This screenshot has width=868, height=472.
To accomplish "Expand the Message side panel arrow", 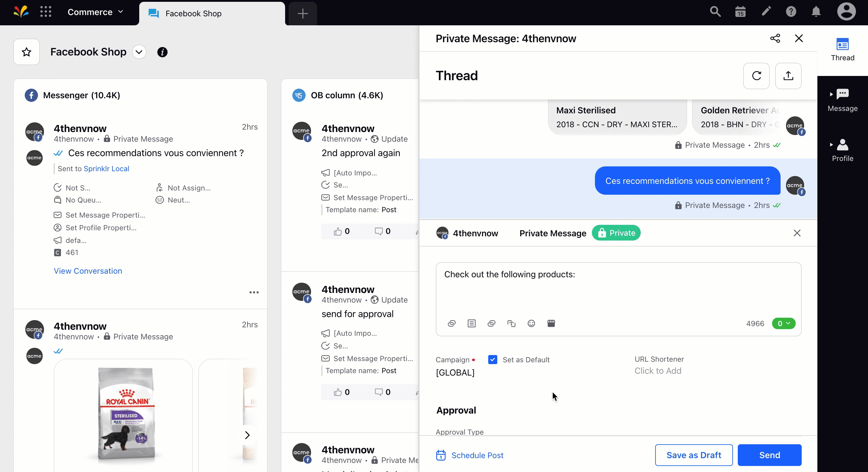I will (831, 94).
